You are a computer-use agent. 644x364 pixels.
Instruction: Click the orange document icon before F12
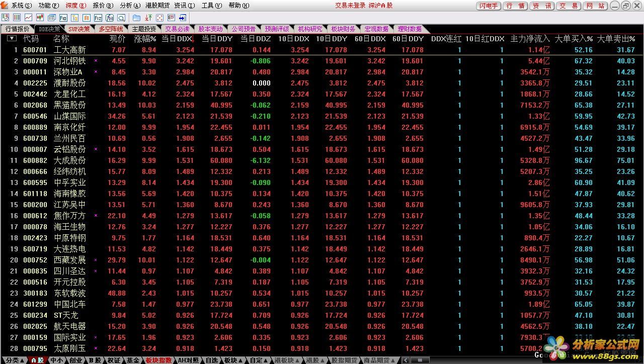tap(87, 18)
